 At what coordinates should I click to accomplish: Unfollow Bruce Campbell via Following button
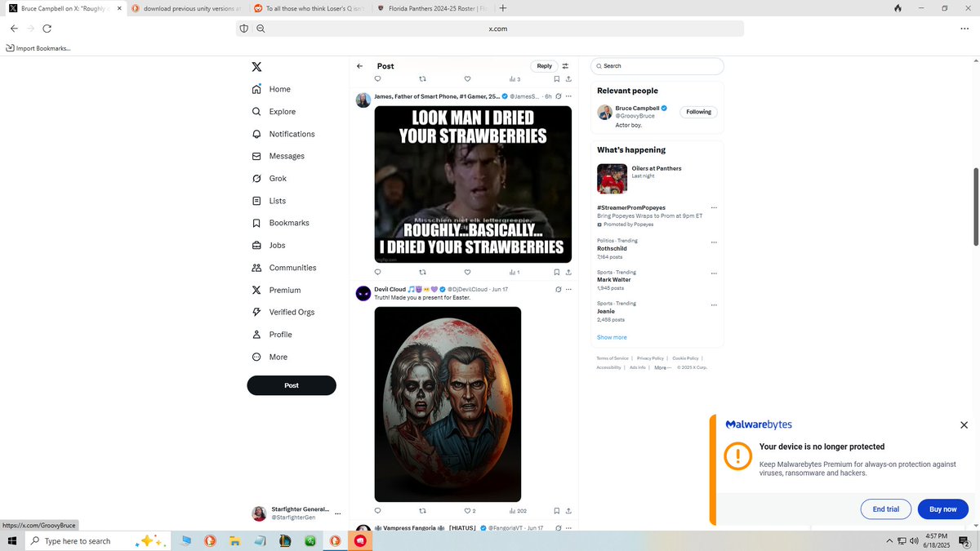[x=697, y=112]
